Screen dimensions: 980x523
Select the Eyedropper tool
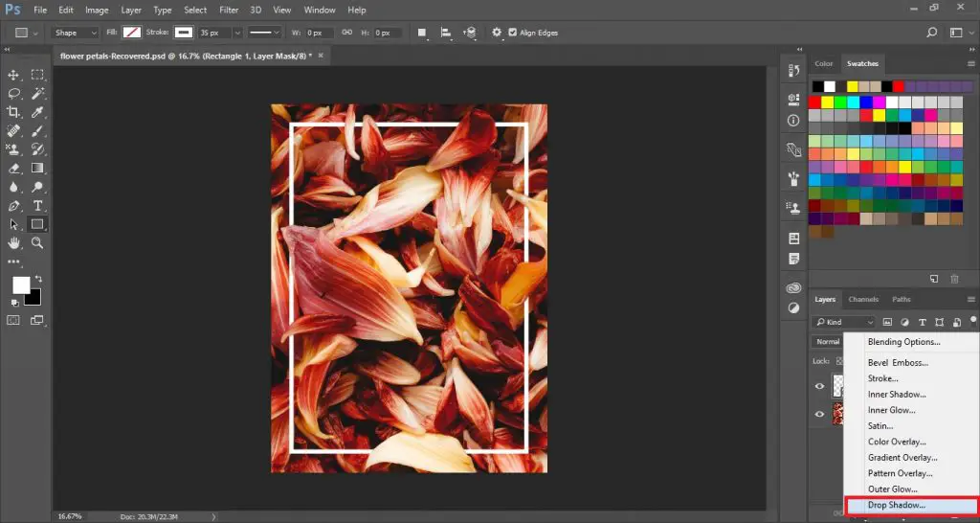point(37,112)
